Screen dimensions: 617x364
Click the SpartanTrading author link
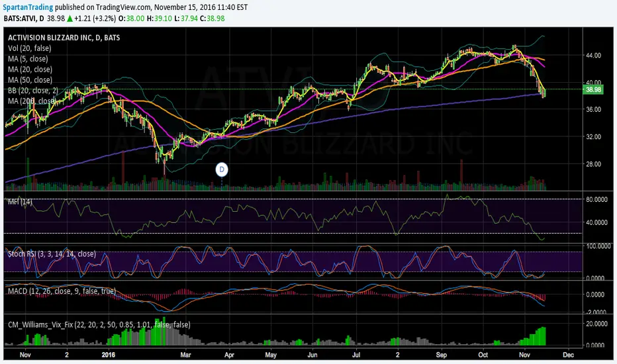[x=28, y=7]
